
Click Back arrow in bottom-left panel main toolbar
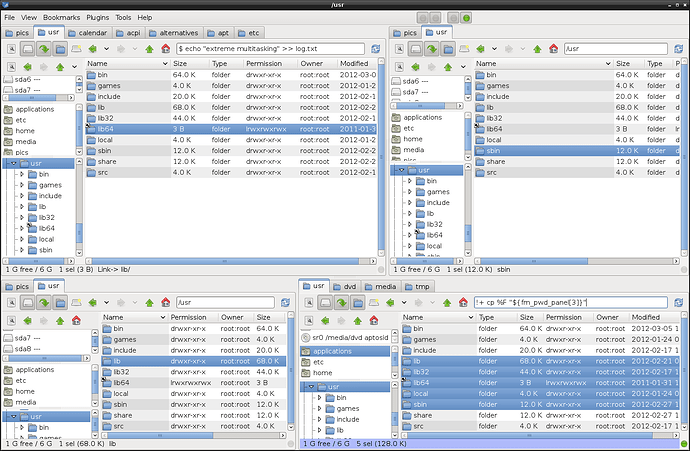92,303
